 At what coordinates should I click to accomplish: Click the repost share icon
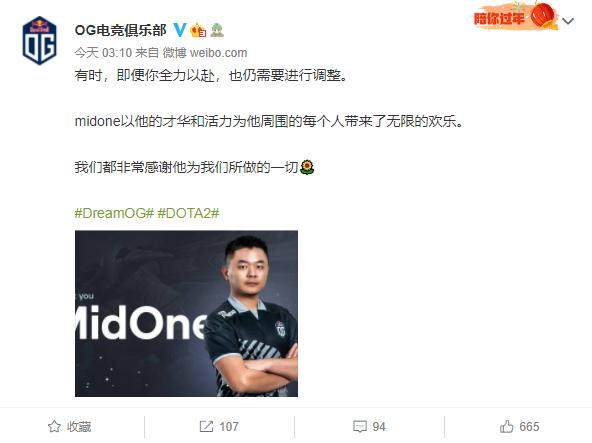click(206, 426)
